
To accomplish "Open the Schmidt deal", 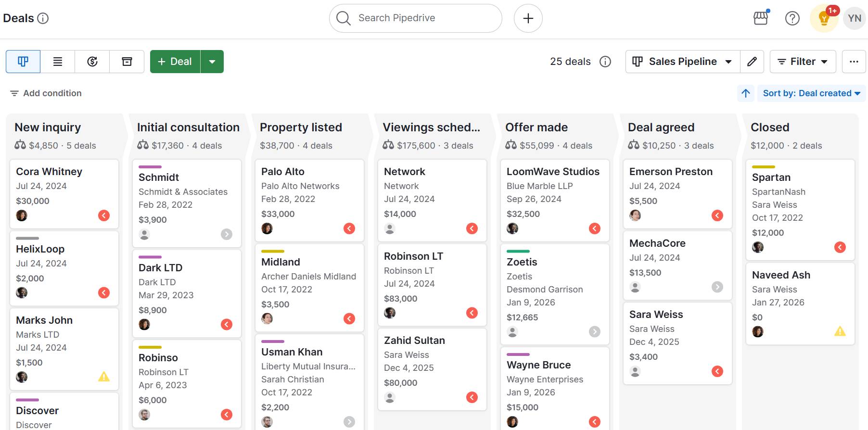I will click(x=187, y=203).
